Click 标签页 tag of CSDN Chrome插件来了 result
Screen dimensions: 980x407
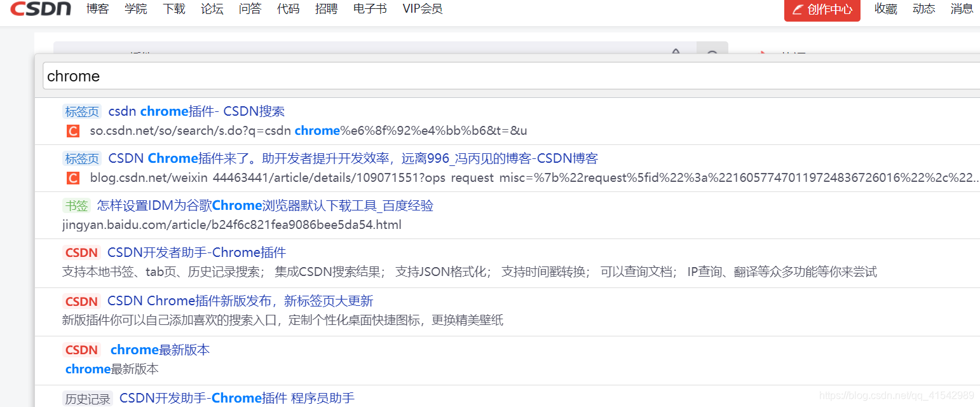tap(82, 159)
